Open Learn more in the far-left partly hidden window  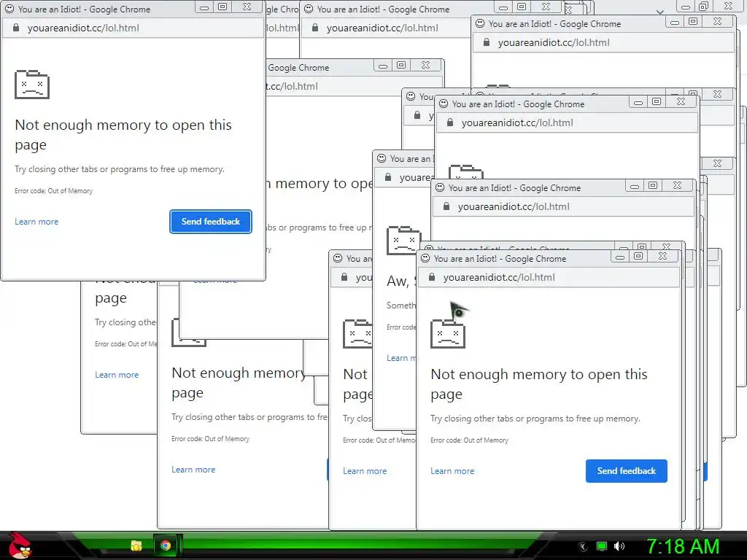click(117, 375)
